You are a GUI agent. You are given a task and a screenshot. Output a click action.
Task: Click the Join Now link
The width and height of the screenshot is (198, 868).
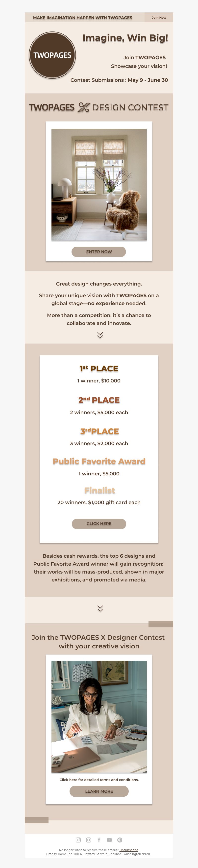click(159, 18)
